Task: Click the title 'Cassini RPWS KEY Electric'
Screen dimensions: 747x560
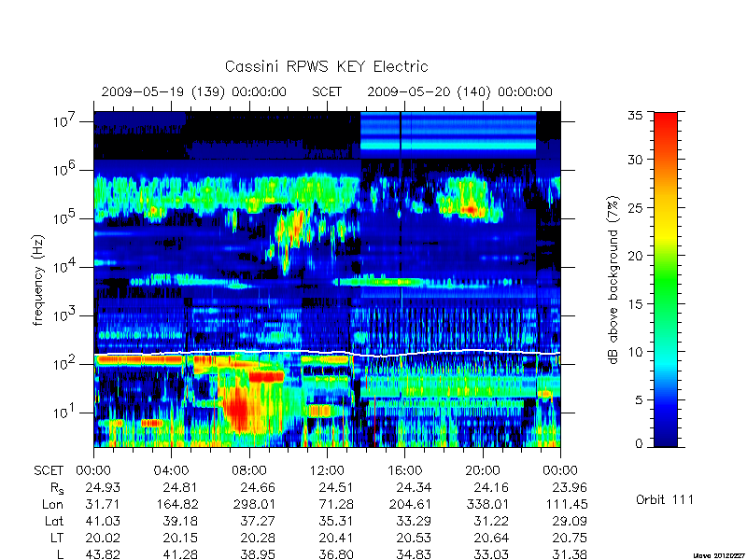Action: (326, 66)
